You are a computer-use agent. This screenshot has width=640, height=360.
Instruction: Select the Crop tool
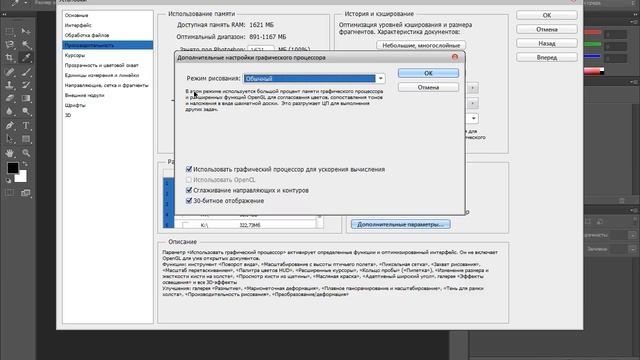[x=9, y=58]
